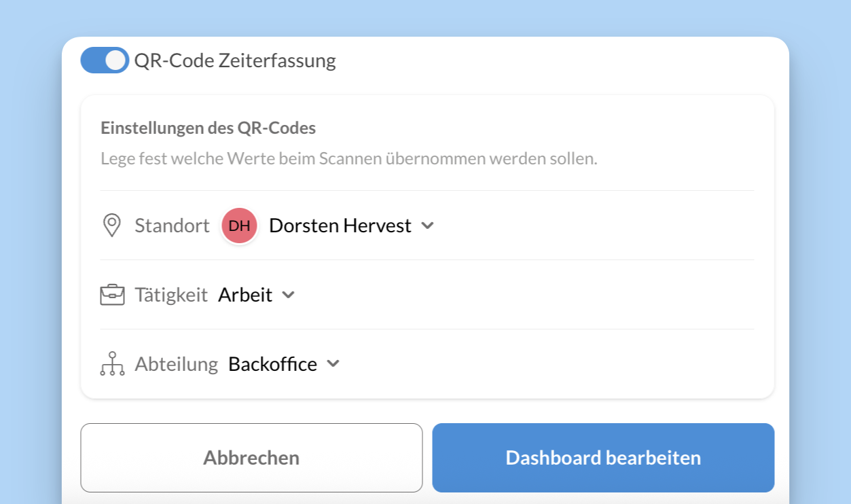Click the Tätigkeit briefcase icon
The image size is (851, 504).
[x=112, y=295]
